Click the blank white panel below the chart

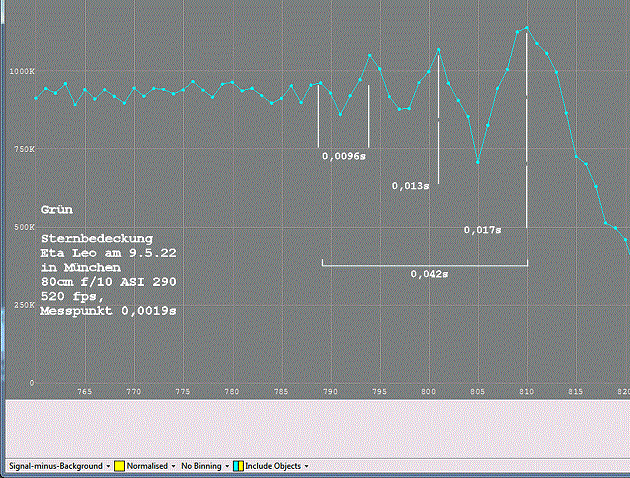[315, 428]
